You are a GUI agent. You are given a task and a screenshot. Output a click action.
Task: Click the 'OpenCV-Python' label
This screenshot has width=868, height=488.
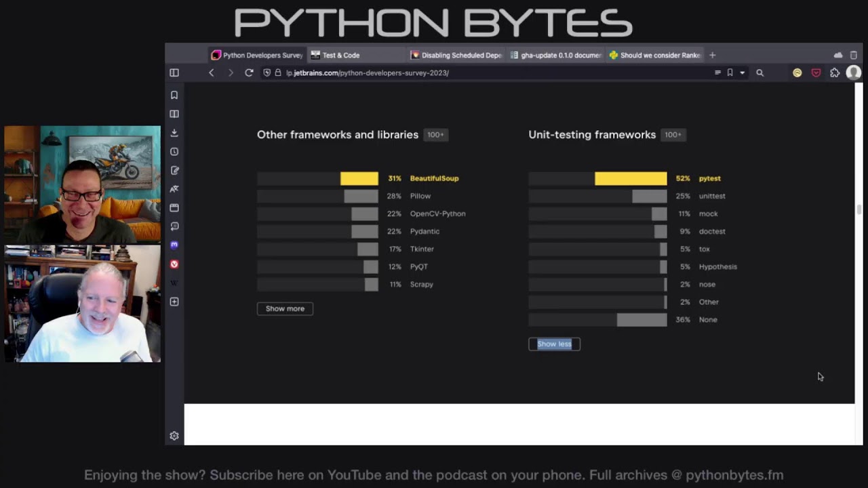coord(437,213)
